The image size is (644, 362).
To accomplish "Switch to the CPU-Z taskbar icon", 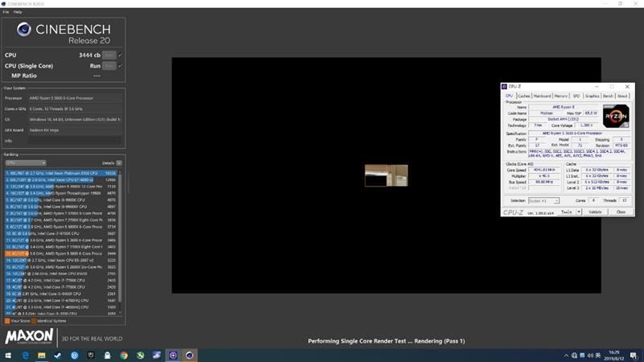I will pos(173,355).
